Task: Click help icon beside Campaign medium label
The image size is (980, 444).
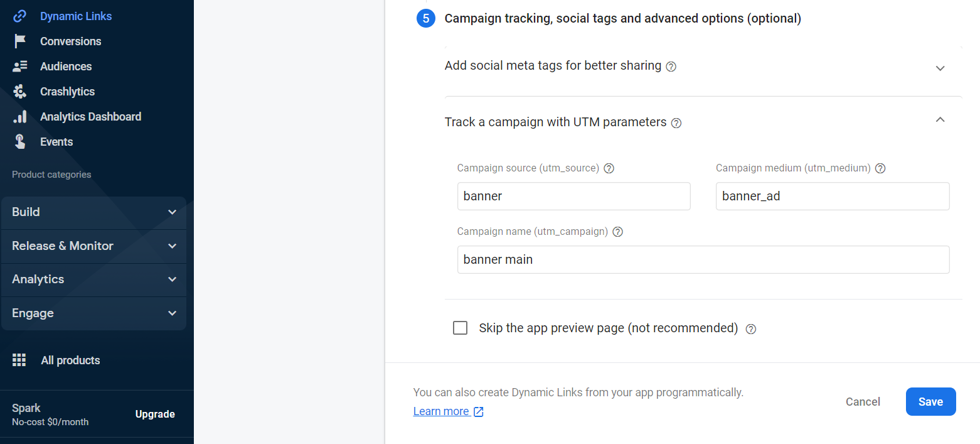Action: tap(880, 168)
